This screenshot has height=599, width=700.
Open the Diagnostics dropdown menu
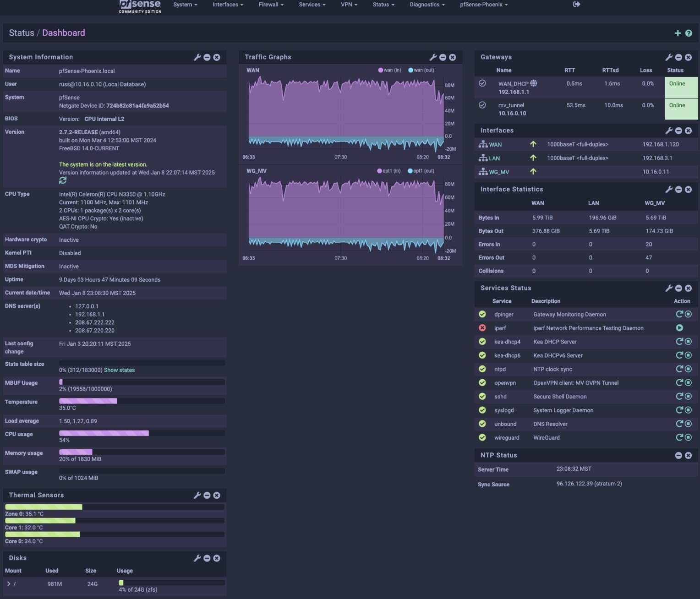pos(427,5)
